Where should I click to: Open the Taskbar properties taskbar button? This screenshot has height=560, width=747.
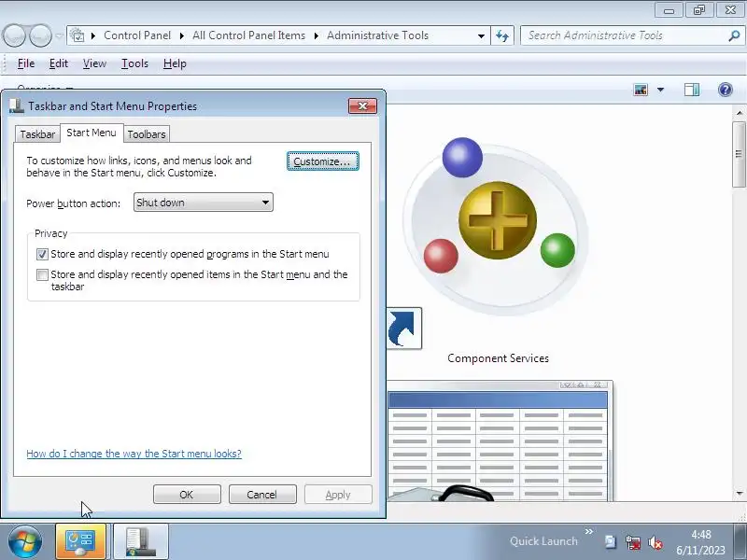point(141,541)
